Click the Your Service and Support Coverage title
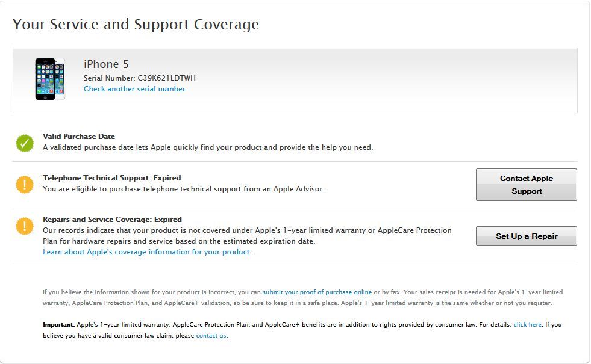Viewport: 591px width, 364px height. [136, 25]
